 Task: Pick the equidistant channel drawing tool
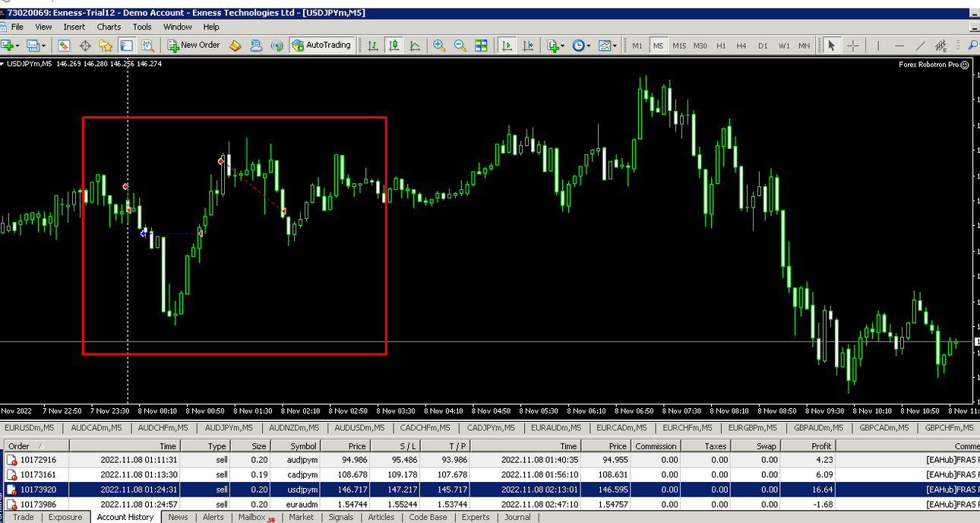click(941, 46)
